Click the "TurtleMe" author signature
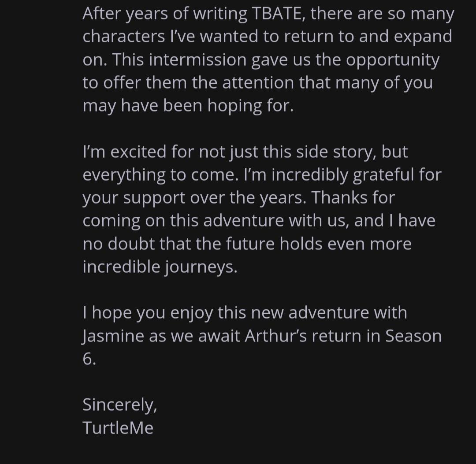The height and width of the screenshot is (464, 476). (x=118, y=427)
